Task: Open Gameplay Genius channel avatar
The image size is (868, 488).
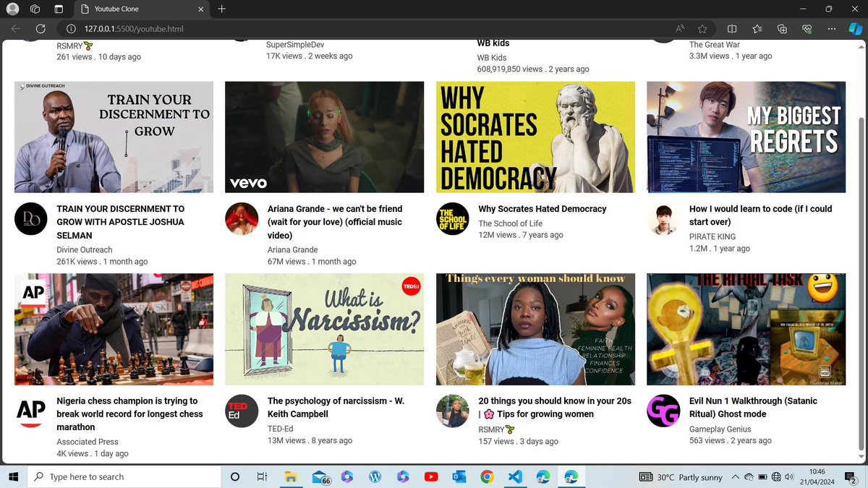Action: tap(663, 411)
